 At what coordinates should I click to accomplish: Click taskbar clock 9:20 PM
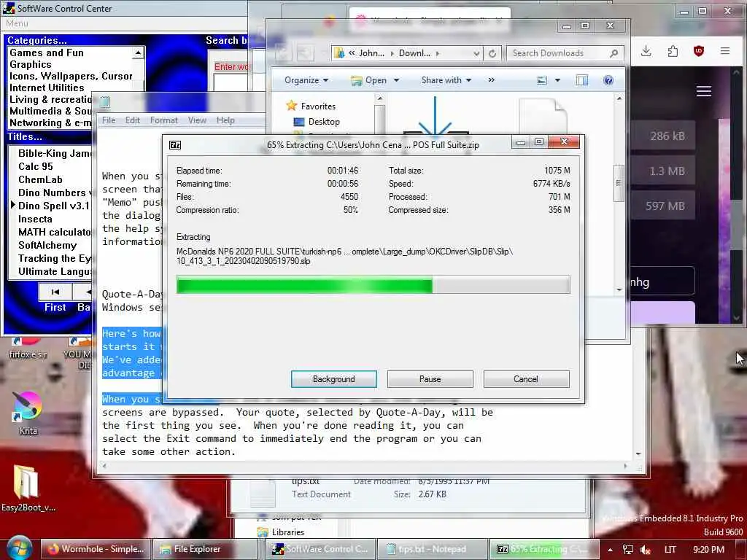coord(708,550)
